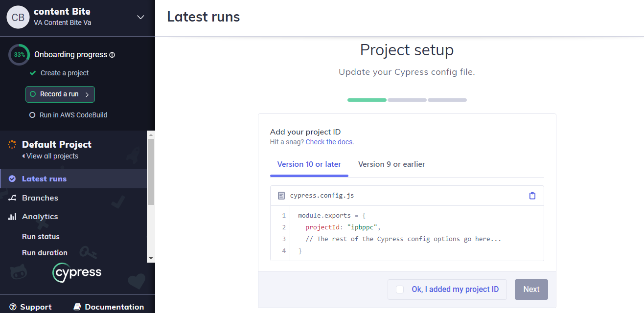The width and height of the screenshot is (644, 313).
Task: Open the Documentation link
Action: click(109, 307)
